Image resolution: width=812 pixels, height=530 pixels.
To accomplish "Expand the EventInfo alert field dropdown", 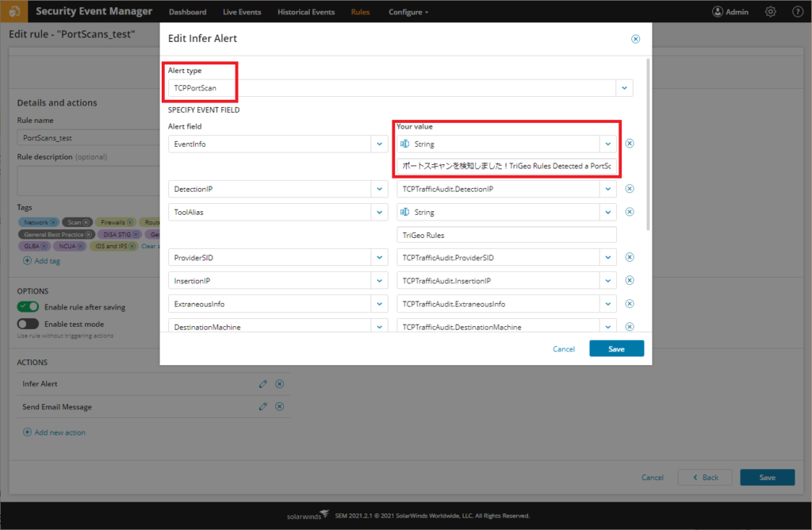I will click(380, 144).
